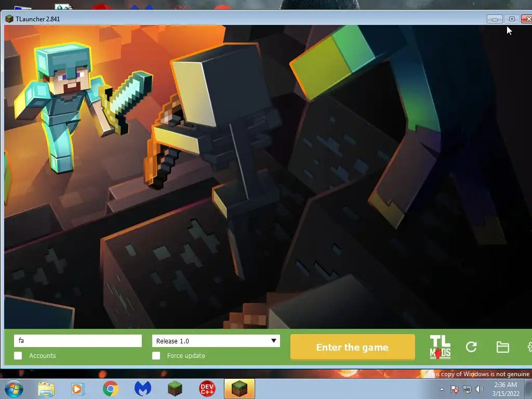The image size is (532, 399).
Task: Open the game folder icon
Action: [x=502, y=347]
